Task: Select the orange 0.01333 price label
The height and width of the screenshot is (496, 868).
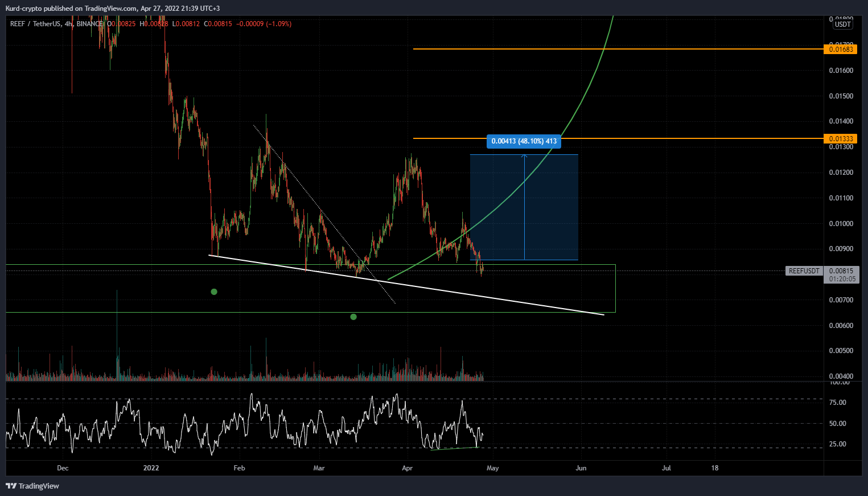Action: tap(840, 138)
